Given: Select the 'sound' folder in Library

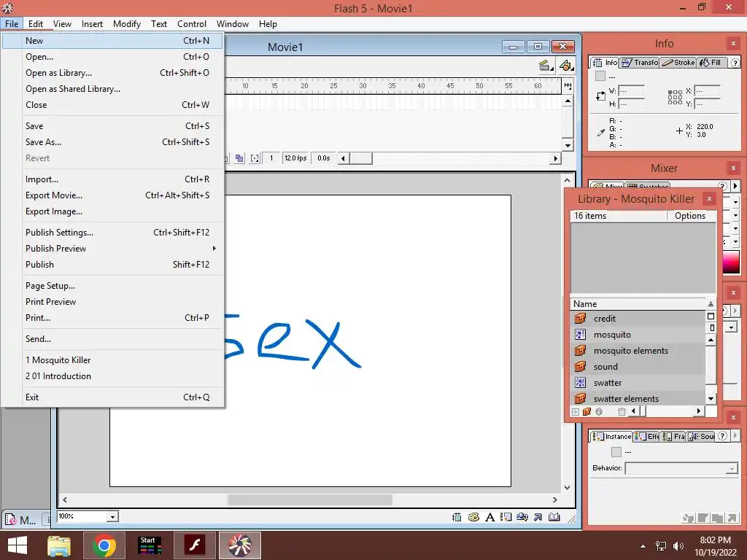Looking at the screenshot, I should [638, 367].
